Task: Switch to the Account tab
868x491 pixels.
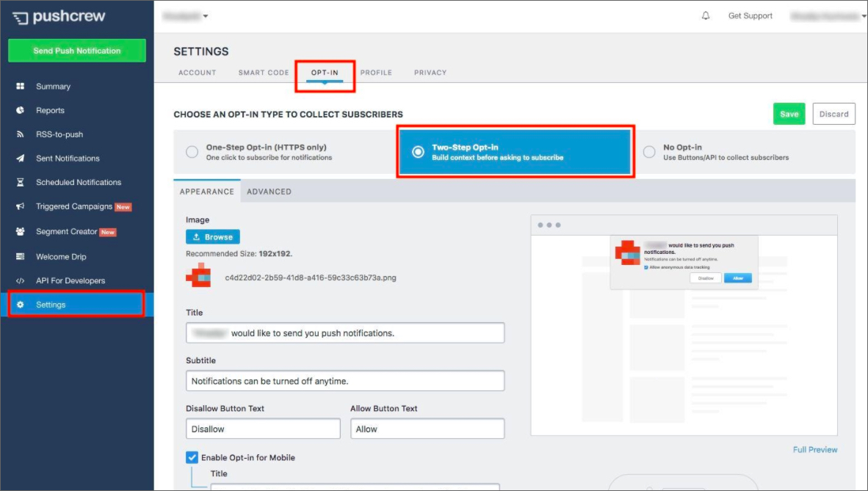Action: 197,73
